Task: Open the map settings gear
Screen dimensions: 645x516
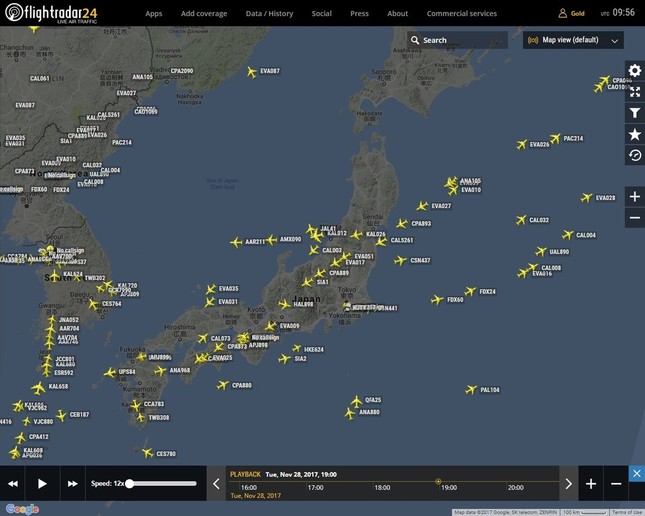Action: pos(634,70)
